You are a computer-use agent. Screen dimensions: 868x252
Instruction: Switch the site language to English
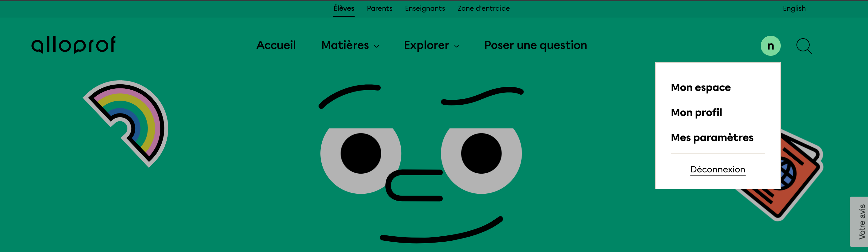coord(794,8)
